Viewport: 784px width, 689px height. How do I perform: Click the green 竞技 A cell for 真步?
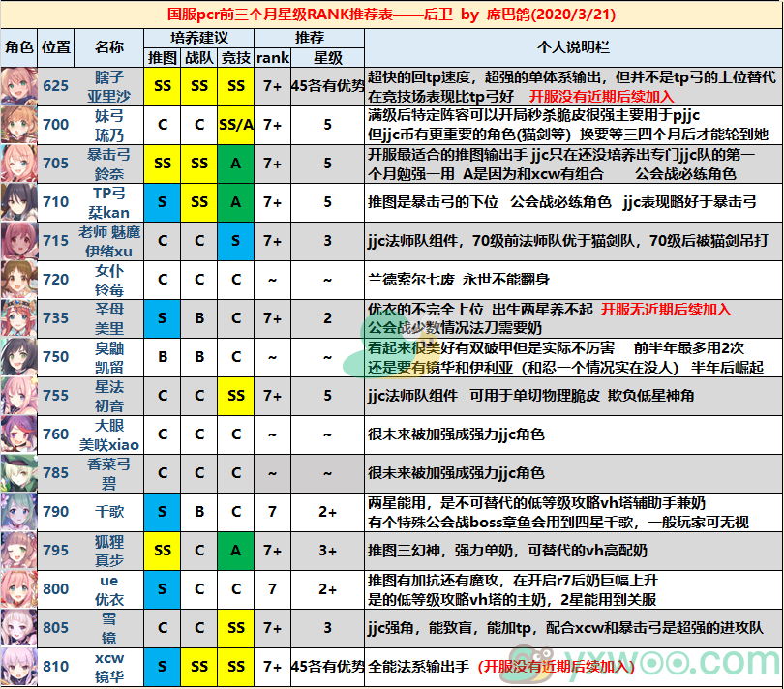point(235,551)
